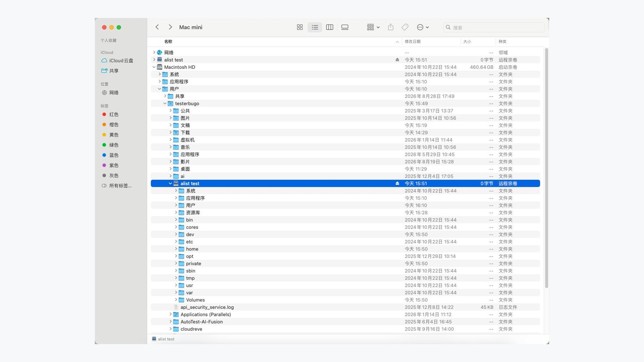Expand the Volumes folder

click(x=176, y=300)
